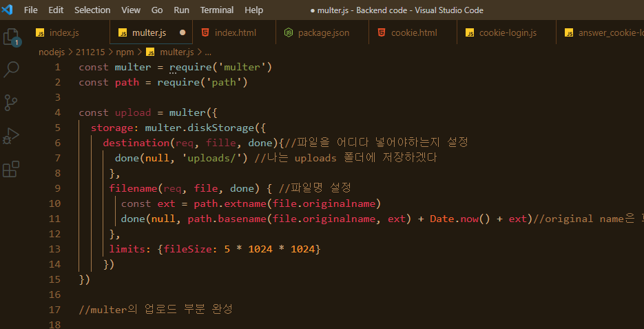
Task: Click require with quick-fix dots on line 1
Action: coord(191,67)
